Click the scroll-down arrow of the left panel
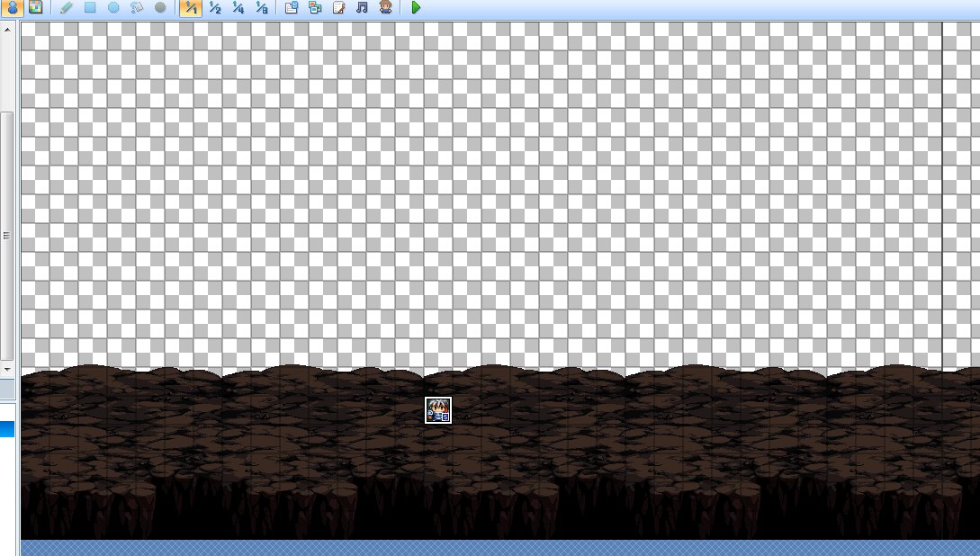 (7, 369)
